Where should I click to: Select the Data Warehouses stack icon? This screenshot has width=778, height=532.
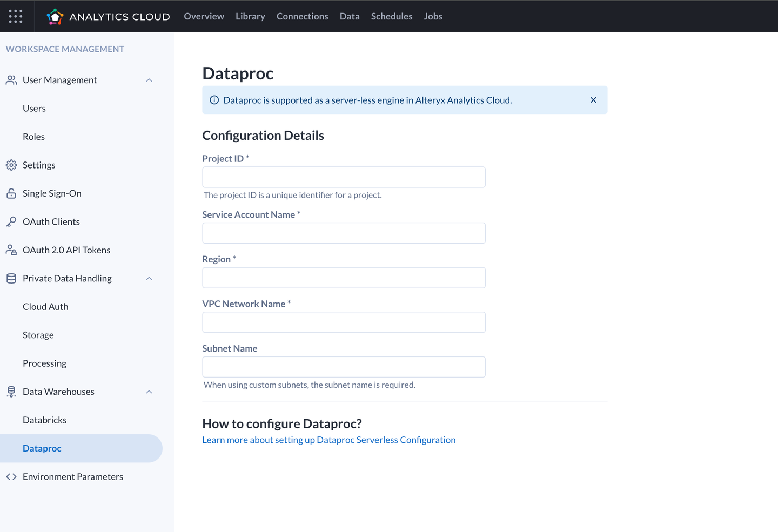11,392
